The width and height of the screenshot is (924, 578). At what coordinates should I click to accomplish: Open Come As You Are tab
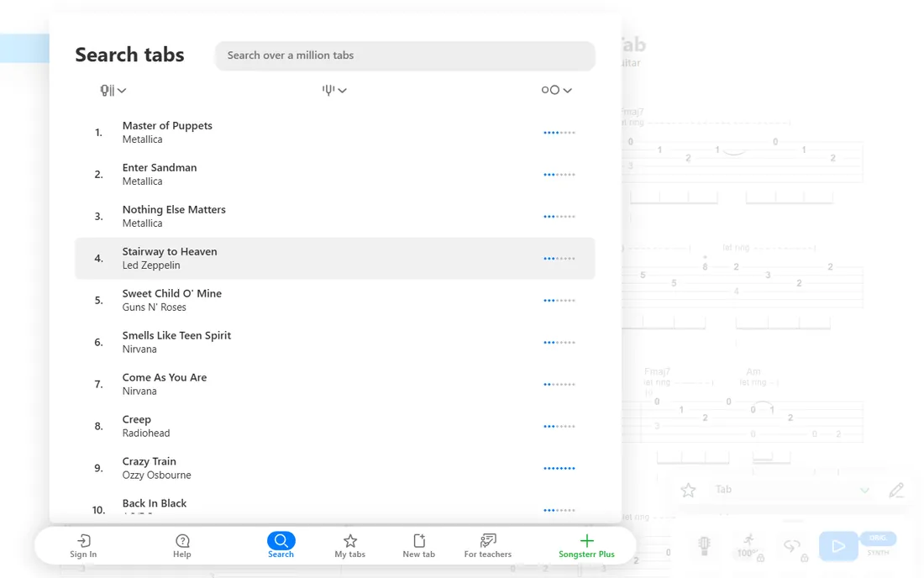(x=334, y=384)
